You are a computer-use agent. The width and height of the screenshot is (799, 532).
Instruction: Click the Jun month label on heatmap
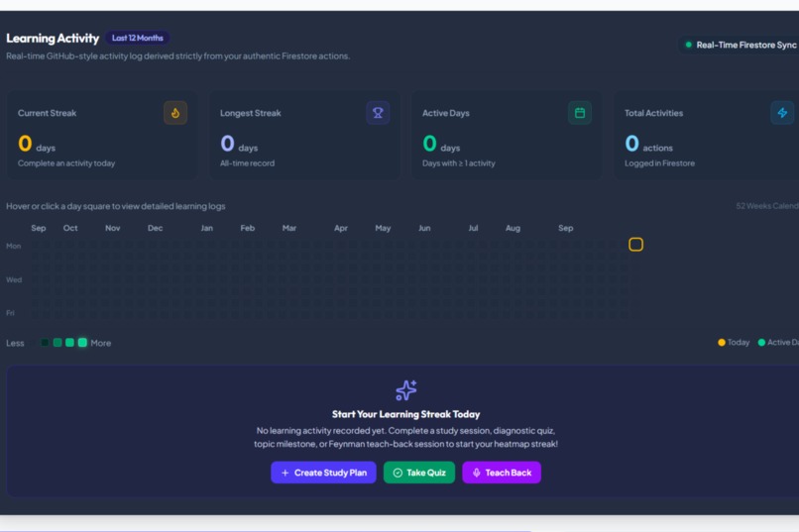[x=424, y=228]
